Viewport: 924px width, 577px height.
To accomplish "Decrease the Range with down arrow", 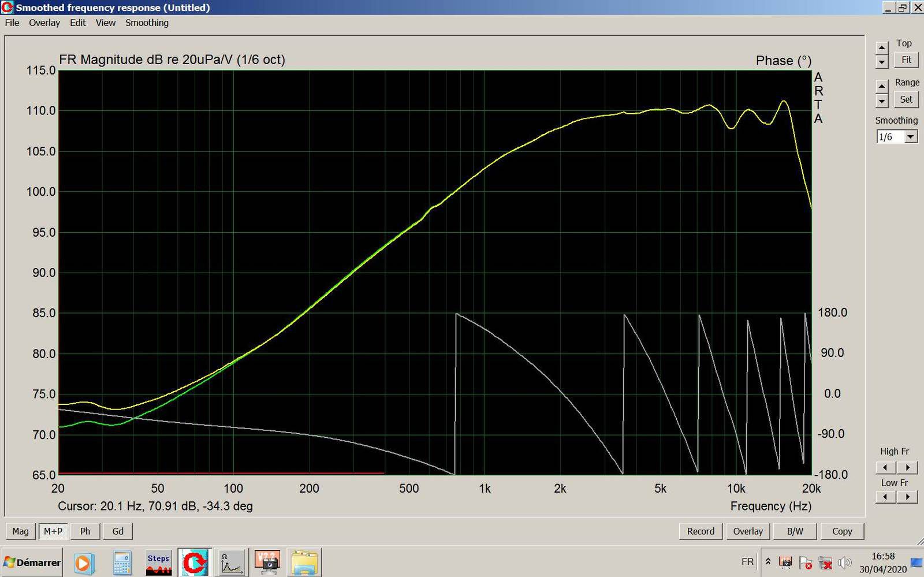I will [x=882, y=101].
